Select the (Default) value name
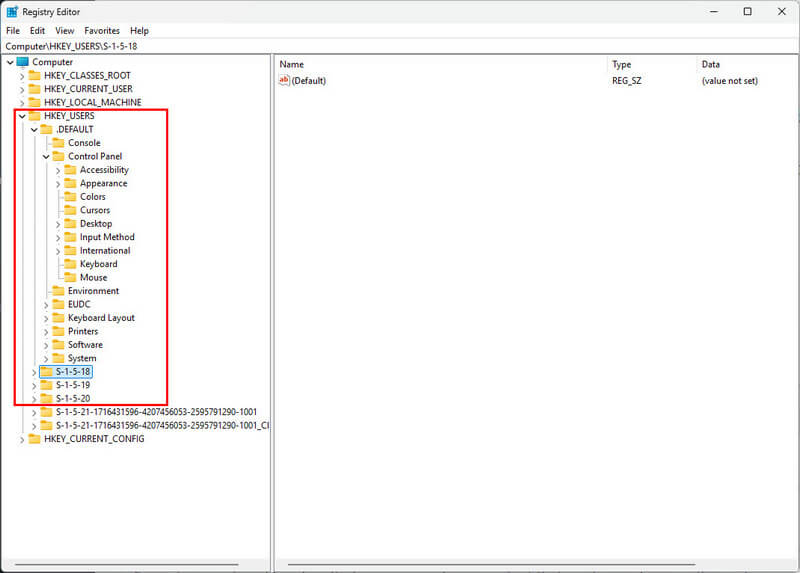Viewport: 800px width, 573px height. tap(309, 81)
